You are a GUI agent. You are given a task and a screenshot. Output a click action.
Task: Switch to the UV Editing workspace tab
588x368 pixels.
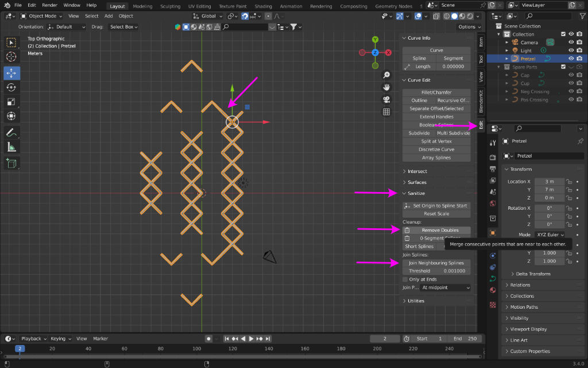[200, 6]
